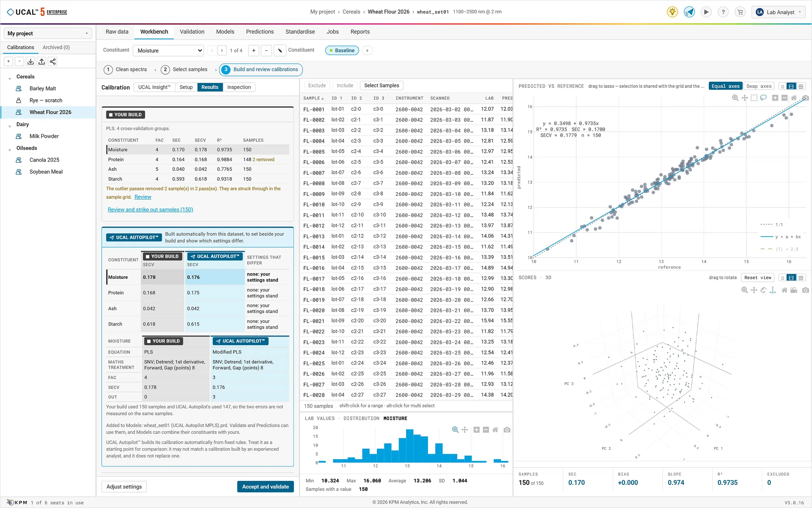Click the turntable rotation icon on 3D scores plot

coord(773,290)
